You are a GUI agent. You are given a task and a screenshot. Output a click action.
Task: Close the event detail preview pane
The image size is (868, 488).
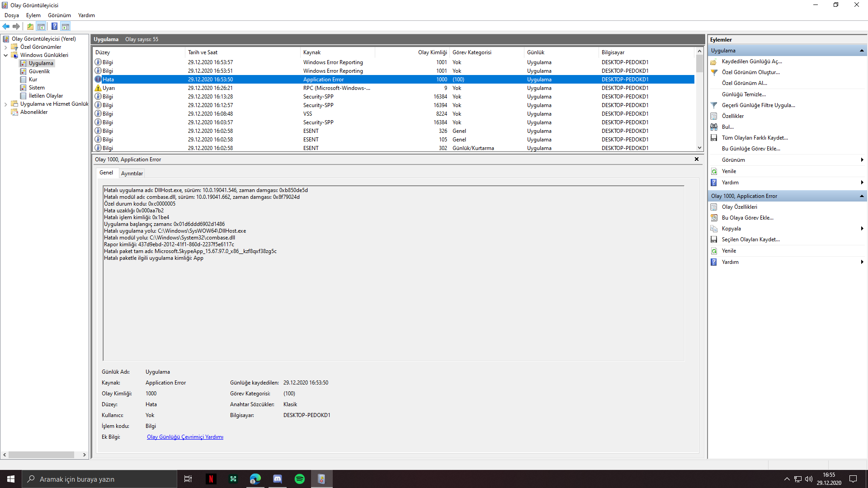(697, 159)
